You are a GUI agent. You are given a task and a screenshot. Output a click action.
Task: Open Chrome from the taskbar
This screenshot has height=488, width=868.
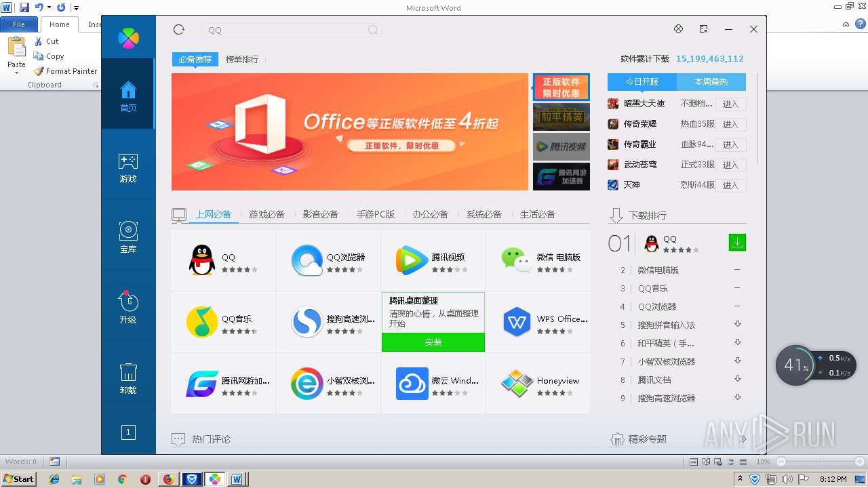pyautogui.click(x=122, y=479)
